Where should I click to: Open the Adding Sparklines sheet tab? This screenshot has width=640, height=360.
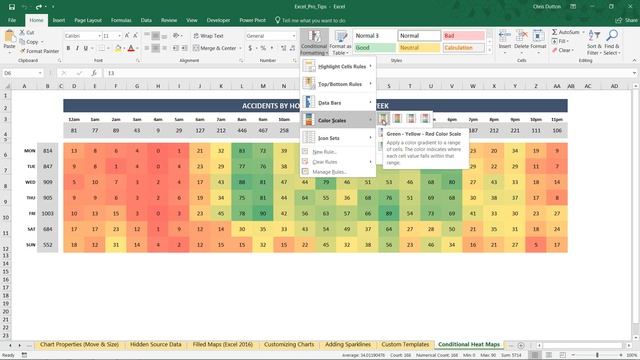coord(348,344)
